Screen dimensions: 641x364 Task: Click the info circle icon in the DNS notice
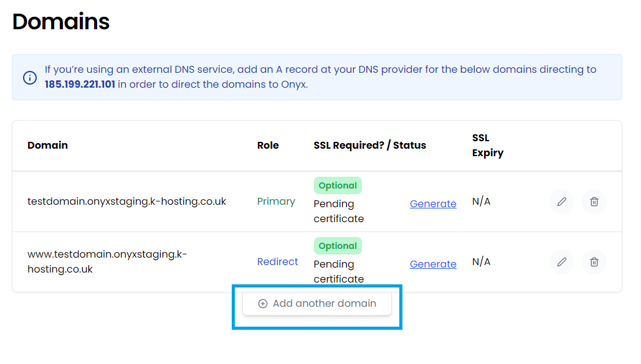click(30, 77)
